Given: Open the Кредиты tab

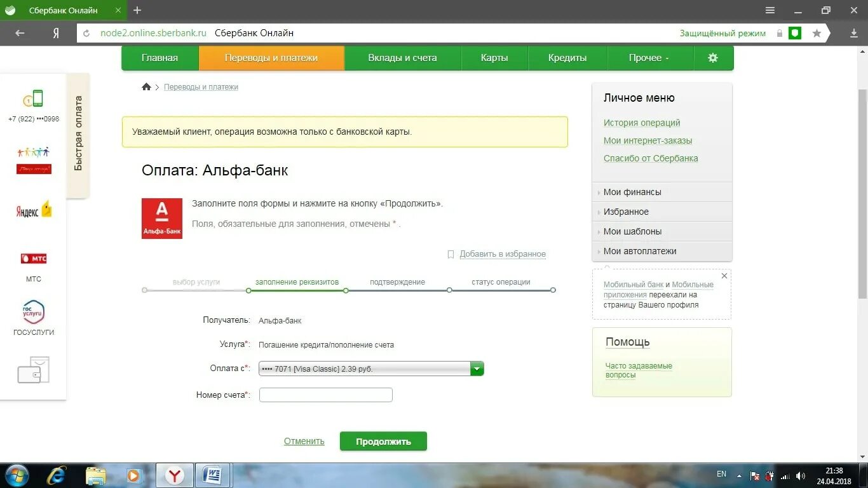Looking at the screenshot, I should tap(567, 58).
